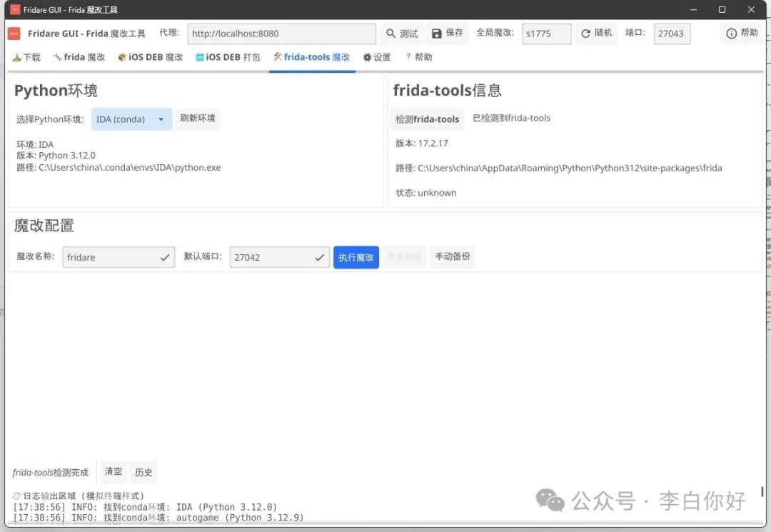Image resolution: width=771 pixels, height=532 pixels.
Task: Click the 检测frida-tools button
Action: (x=428, y=119)
